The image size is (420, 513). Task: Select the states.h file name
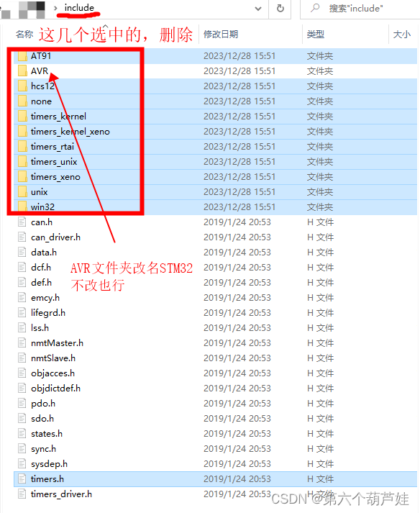click(x=47, y=434)
